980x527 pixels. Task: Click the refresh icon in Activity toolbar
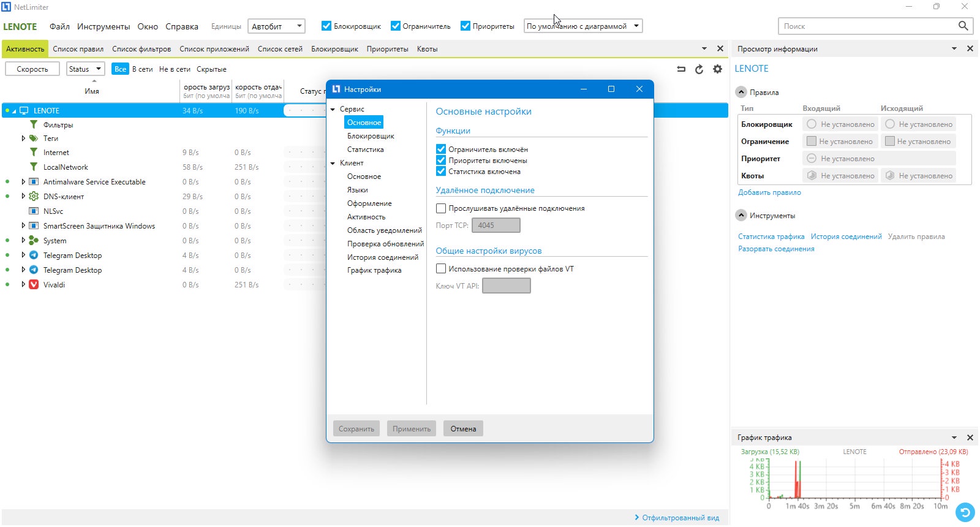coord(699,69)
